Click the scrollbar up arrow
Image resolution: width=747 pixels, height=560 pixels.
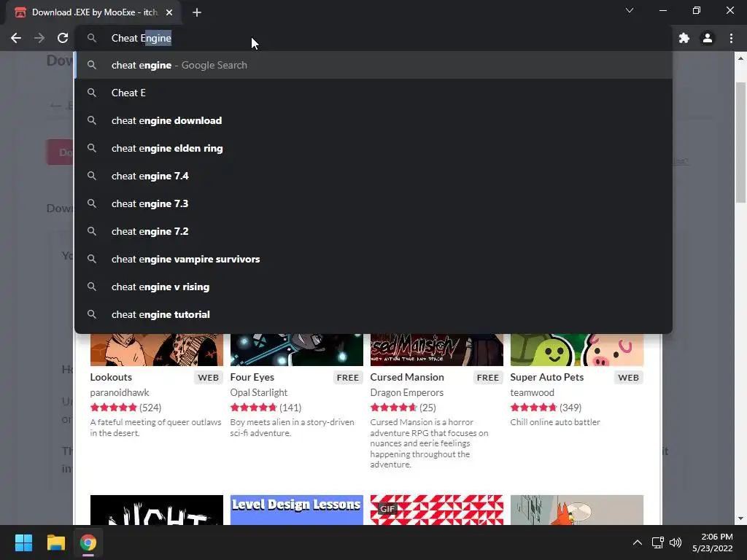[x=741, y=58]
